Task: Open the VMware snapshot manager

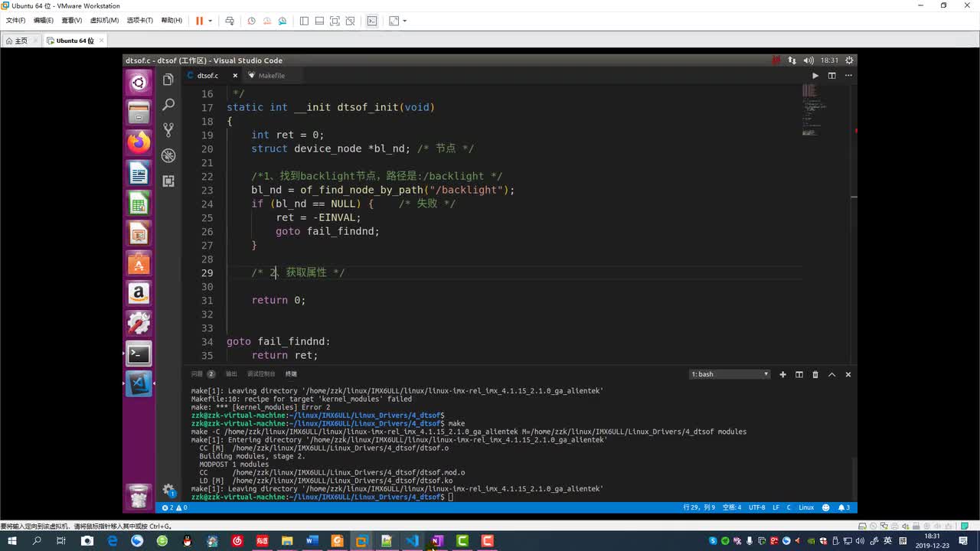Action: (283, 21)
